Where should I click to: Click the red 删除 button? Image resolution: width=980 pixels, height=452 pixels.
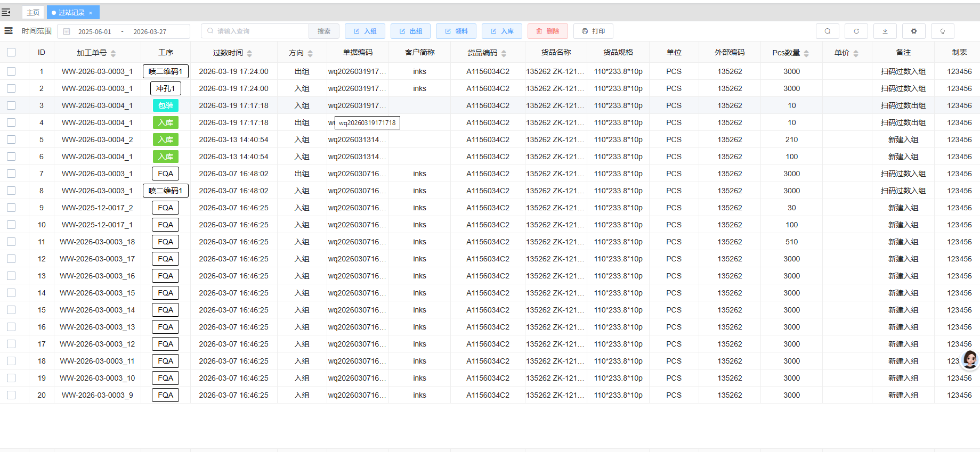point(547,31)
